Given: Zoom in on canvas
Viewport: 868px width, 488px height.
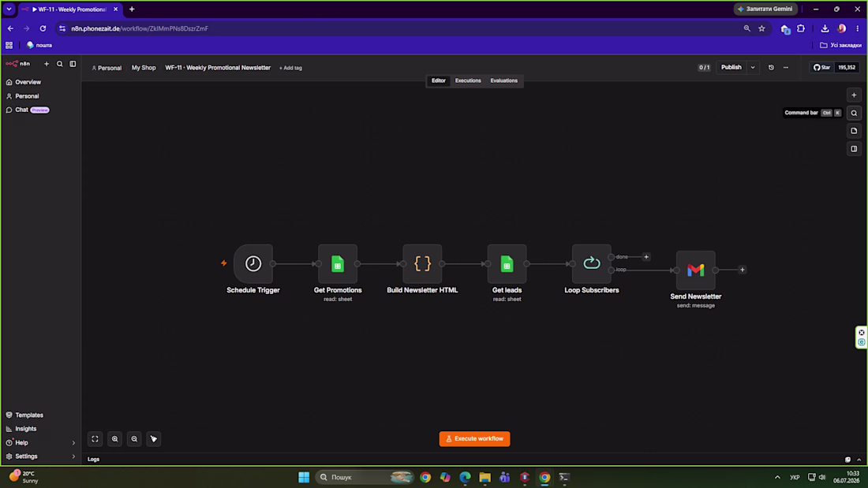Looking at the screenshot, I should tap(114, 439).
